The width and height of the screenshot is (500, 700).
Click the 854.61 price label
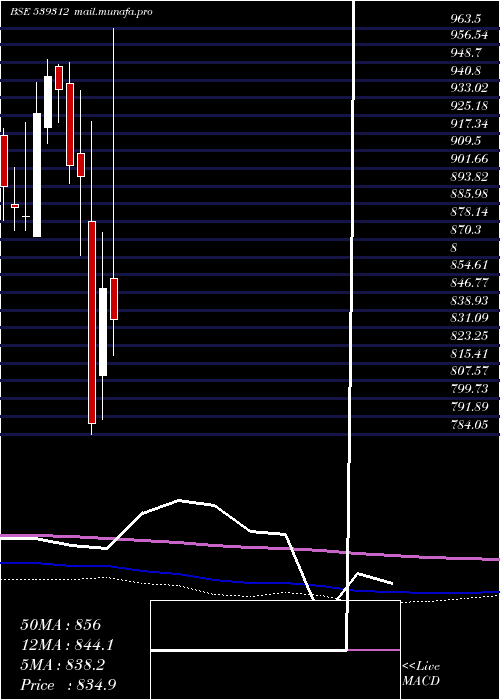click(x=469, y=265)
